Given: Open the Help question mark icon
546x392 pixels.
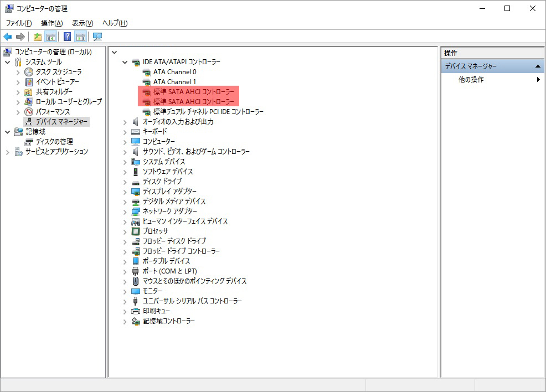Looking at the screenshot, I should tap(68, 37).
